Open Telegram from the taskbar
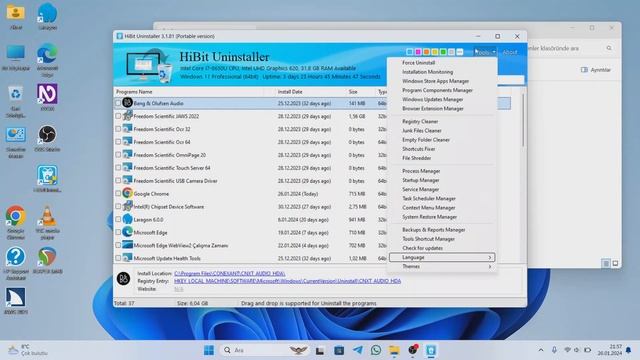 (x=358, y=350)
